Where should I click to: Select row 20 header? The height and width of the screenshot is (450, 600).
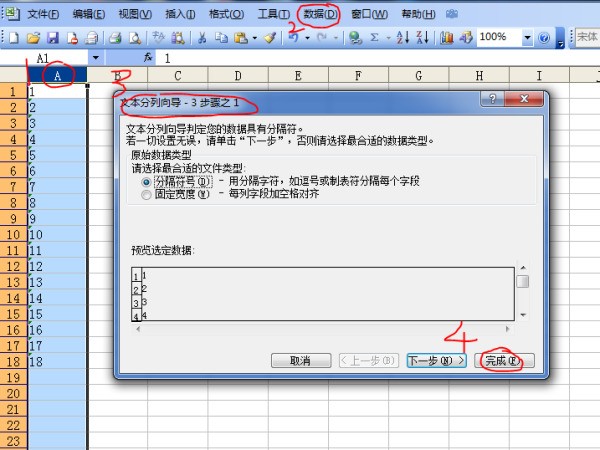tap(13, 393)
